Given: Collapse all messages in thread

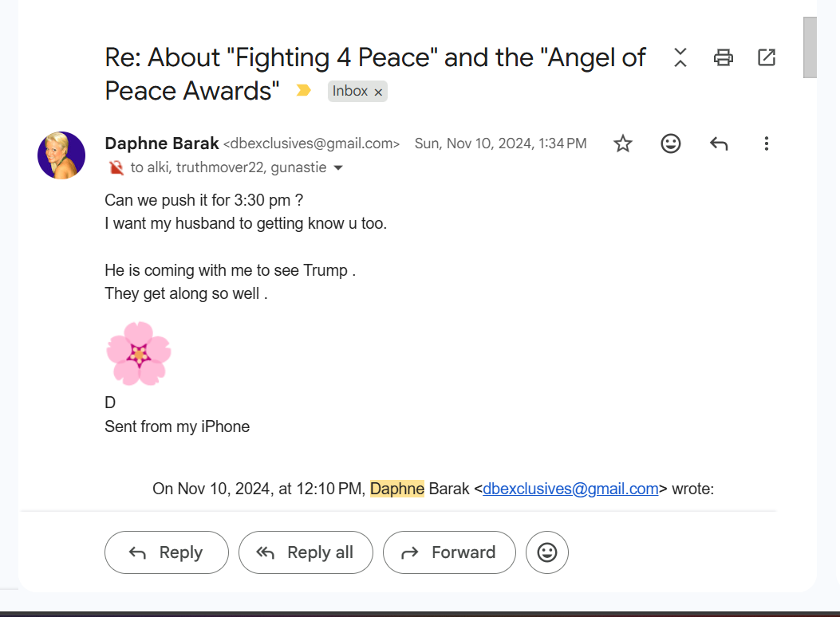Looking at the screenshot, I should point(680,57).
